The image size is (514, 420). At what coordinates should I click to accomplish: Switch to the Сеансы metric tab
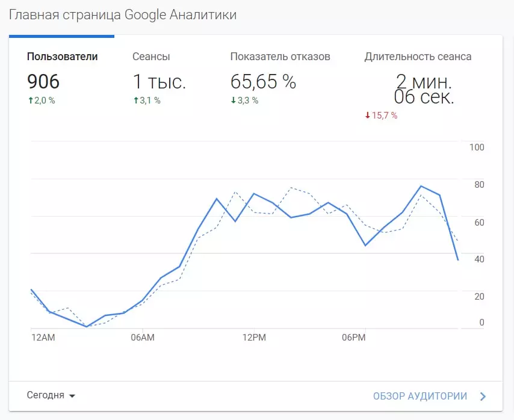point(151,57)
